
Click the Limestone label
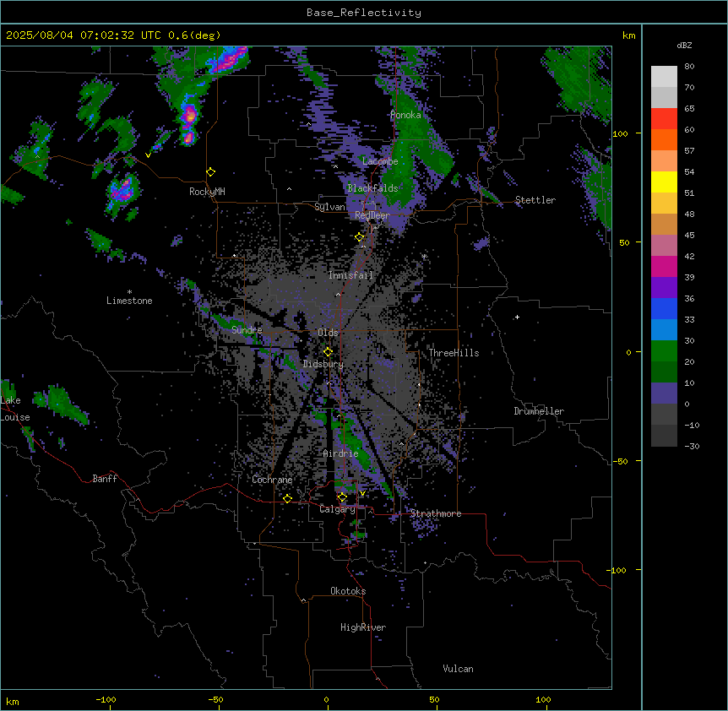pyautogui.click(x=129, y=301)
